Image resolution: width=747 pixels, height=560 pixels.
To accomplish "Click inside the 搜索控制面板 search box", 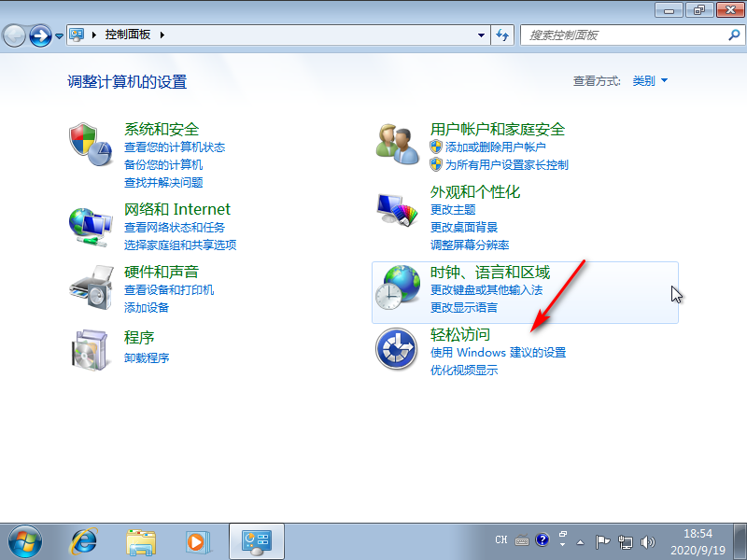I will click(626, 35).
